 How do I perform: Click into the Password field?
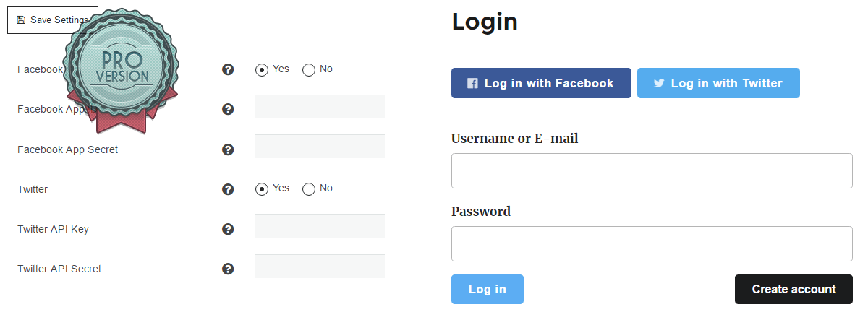pyautogui.click(x=652, y=243)
